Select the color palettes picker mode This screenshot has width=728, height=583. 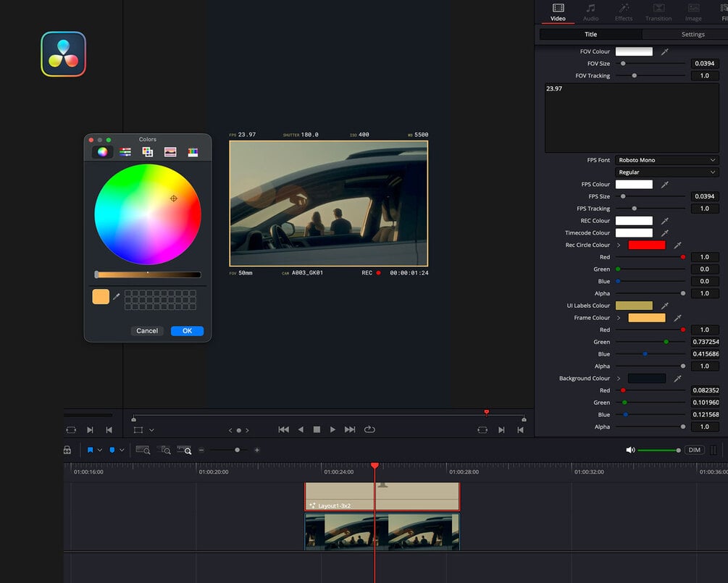point(148,152)
